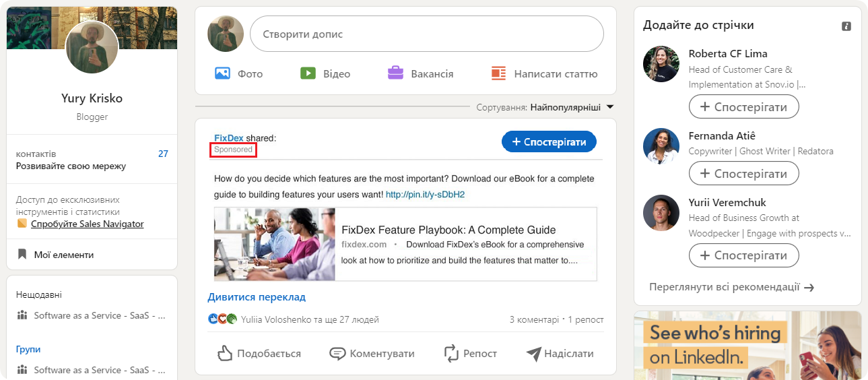Click the Вакансія briefcase icon
This screenshot has height=380, width=868.
click(x=395, y=73)
